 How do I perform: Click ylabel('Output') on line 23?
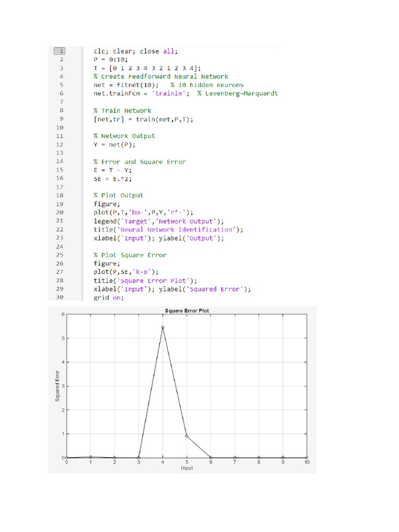pos(191,238)
